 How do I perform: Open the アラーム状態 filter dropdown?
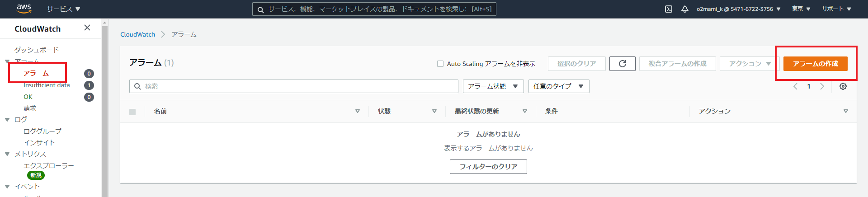click(x=493, y=86)
